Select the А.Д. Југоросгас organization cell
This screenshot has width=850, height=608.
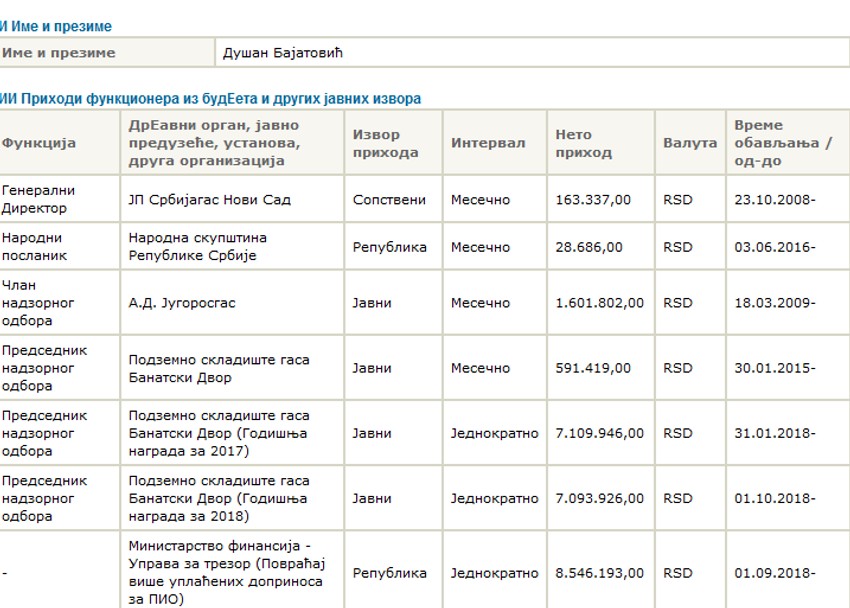point(182,302)
